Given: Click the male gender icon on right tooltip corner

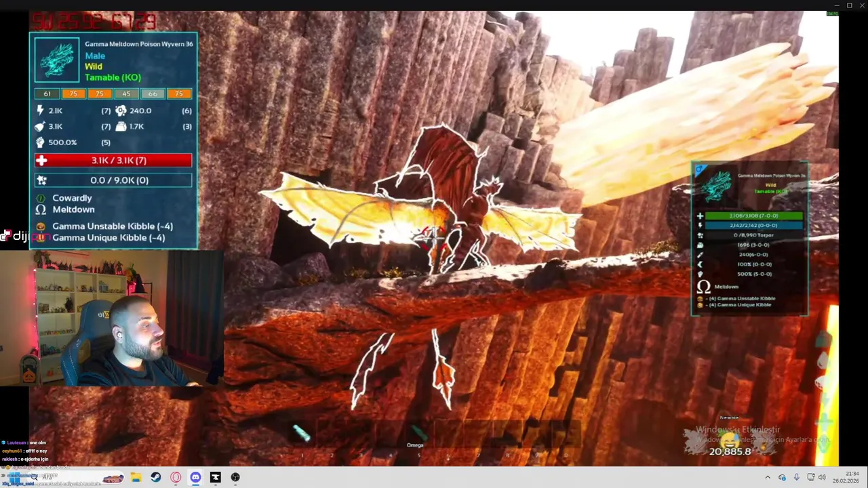Looking at the screenshot, I should tap(701, 170).
